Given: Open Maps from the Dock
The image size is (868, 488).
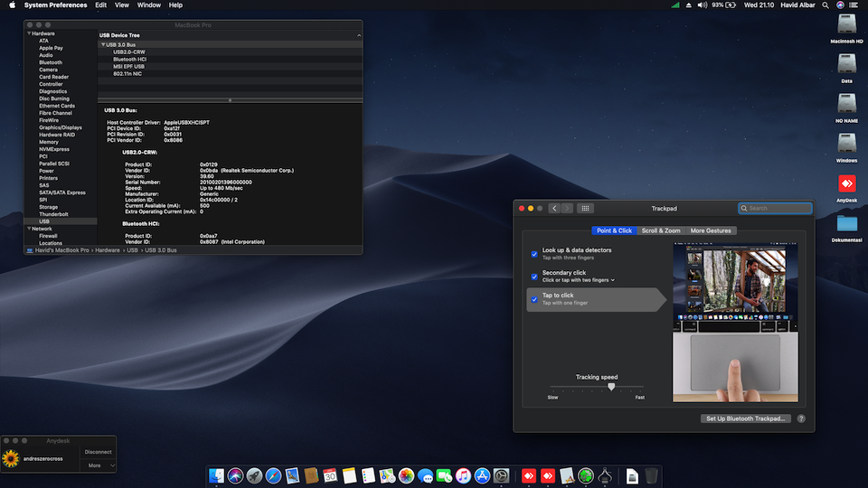Looking at the screenshot, I should pyautogui.click(x=387, y=476).
